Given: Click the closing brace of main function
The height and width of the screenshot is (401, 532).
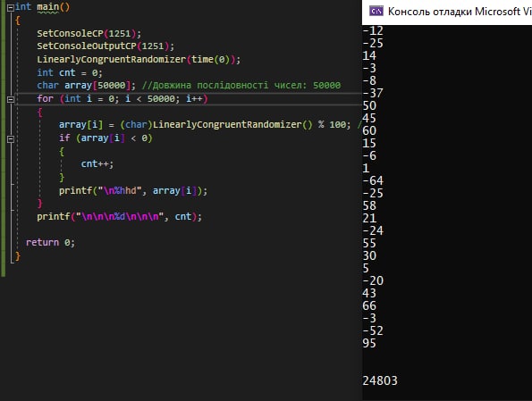Looking at the screenshot, I should point(18,256).
